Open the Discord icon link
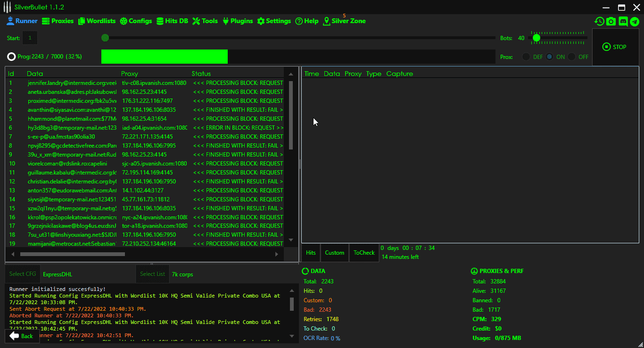The height and width of the screenshot is (348, 644). point(623,21)
